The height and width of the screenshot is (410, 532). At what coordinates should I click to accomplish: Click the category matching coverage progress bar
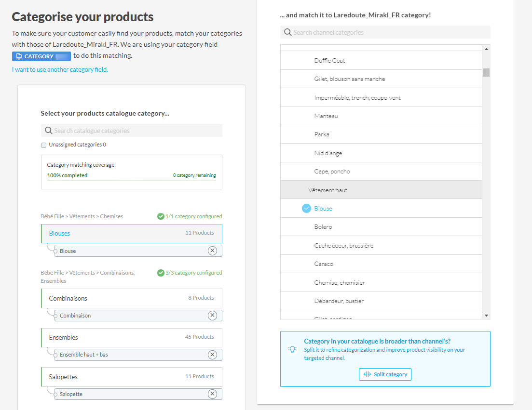pos(131,181)
